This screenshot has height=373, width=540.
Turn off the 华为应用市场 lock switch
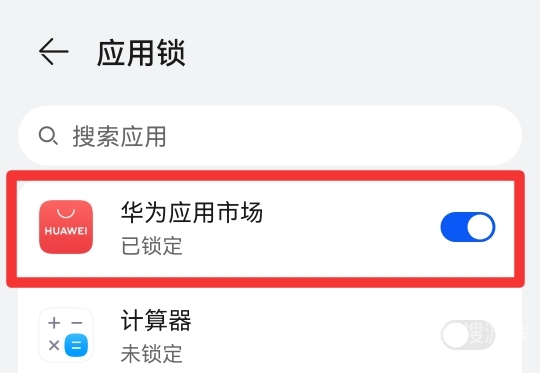pyautogui.click(x=468, y=227)
